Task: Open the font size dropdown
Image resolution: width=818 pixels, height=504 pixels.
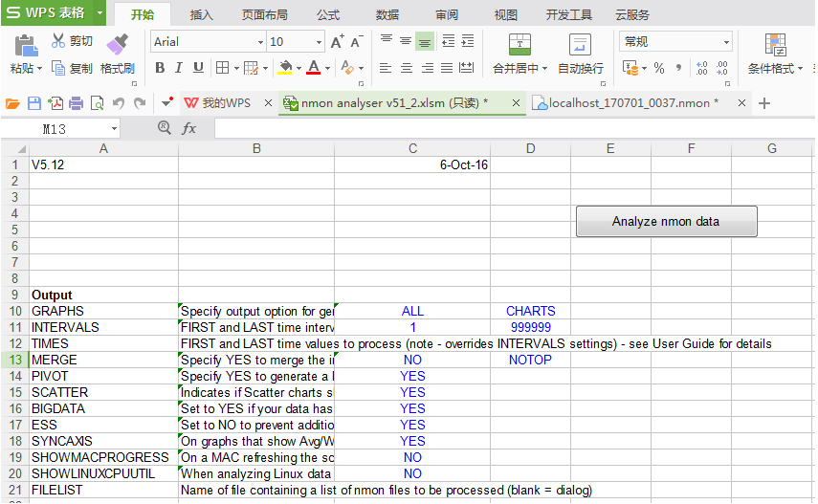Action: coord(319,42)
